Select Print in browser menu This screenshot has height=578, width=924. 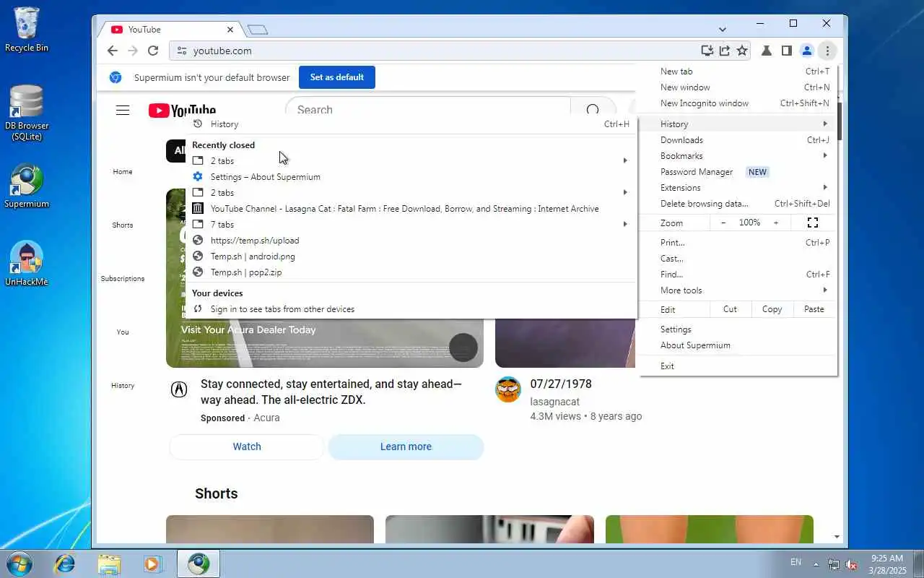point(738,242)
